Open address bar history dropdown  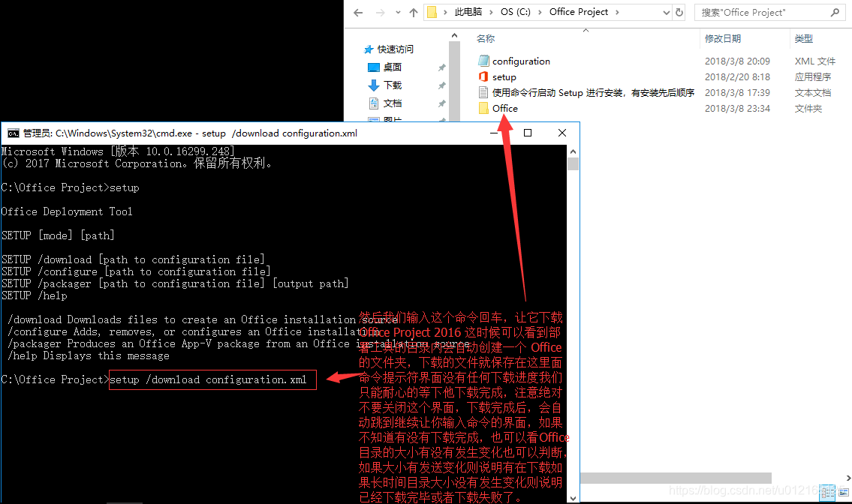pyautogui.click(x=666, y=13)
